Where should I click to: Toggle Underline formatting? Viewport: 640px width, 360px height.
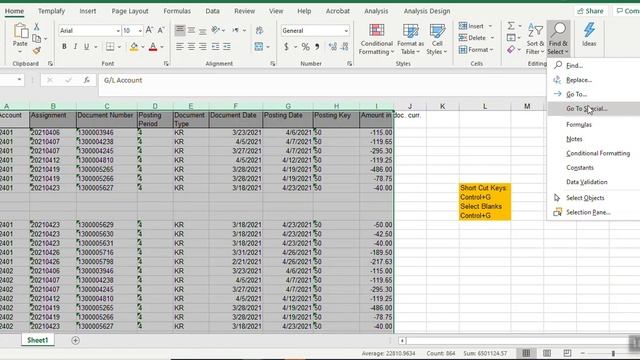tap(87, 47)
